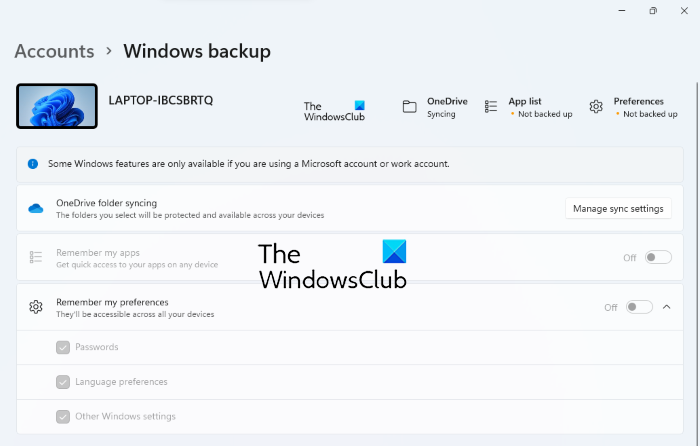The height and width of the screenshot is (446, 700).
Task: Click App list Not backed up status
Action: click(x=545, y=114)
